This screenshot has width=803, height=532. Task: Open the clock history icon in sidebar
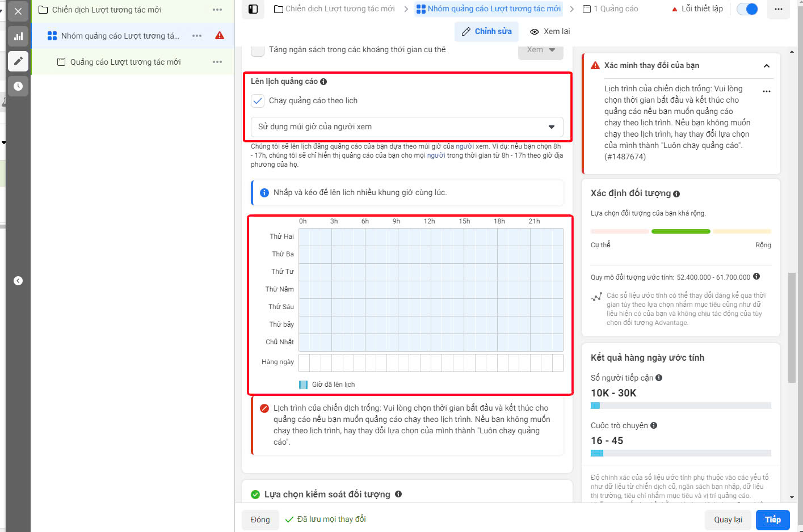point(18,86)
